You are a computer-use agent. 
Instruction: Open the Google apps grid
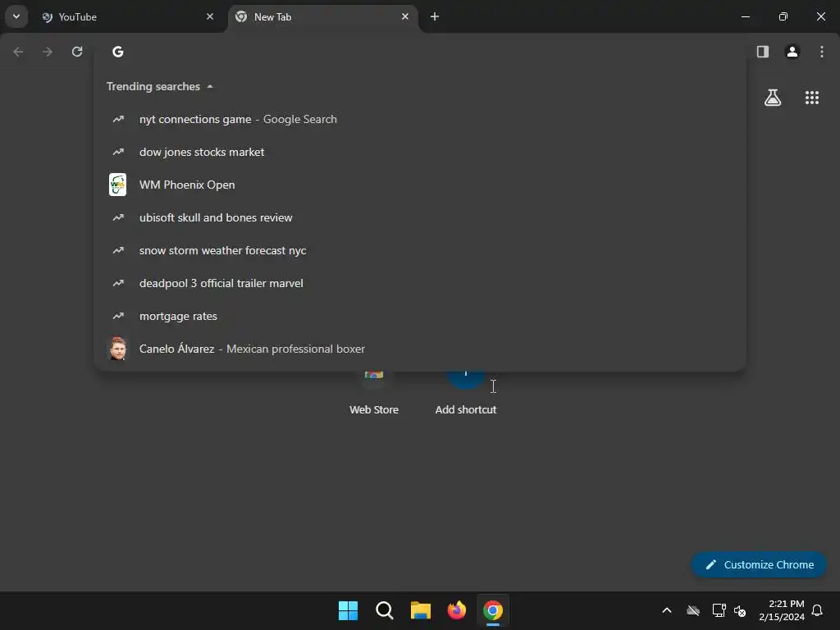click(x=812, y=98)
